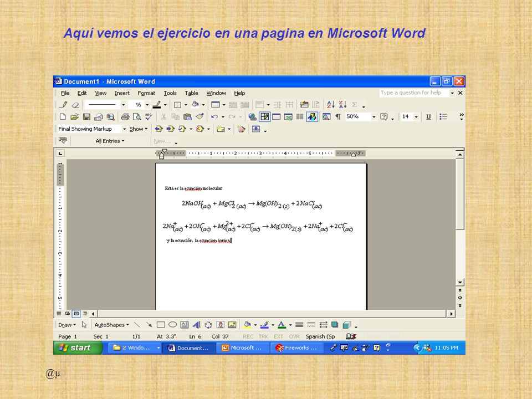Click the Font Color A button
532x399 pixels.
click(282, 325)
